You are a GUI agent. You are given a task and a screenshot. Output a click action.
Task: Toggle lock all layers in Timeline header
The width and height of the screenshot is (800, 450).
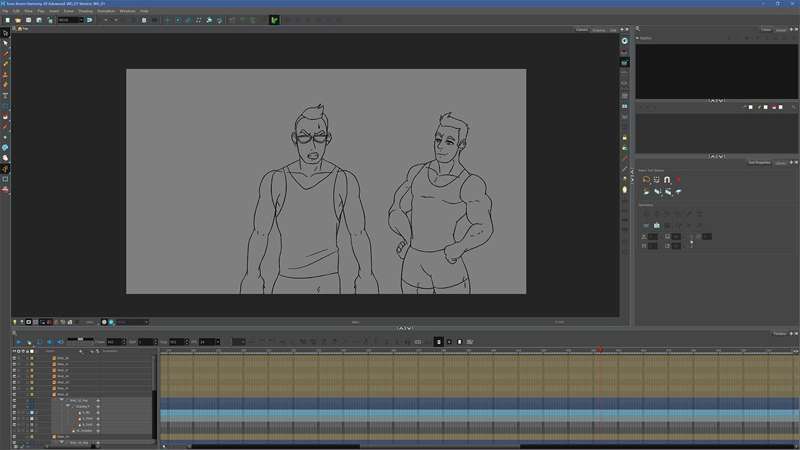click(28, 351)
